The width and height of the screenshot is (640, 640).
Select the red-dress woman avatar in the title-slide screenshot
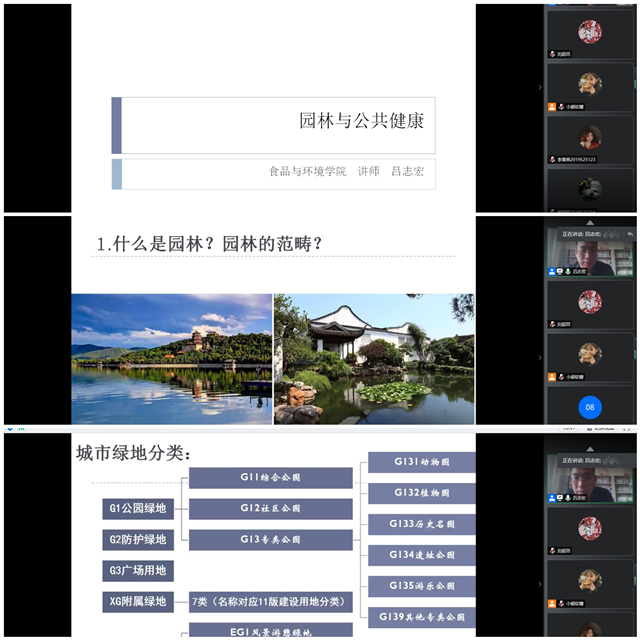coord(590,137)
